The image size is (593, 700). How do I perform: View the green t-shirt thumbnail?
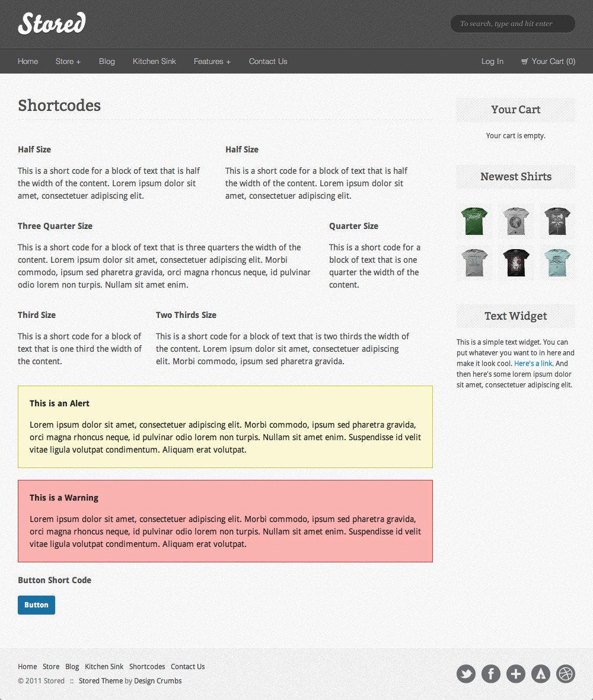pyautogui.click(x=474, y=221)
